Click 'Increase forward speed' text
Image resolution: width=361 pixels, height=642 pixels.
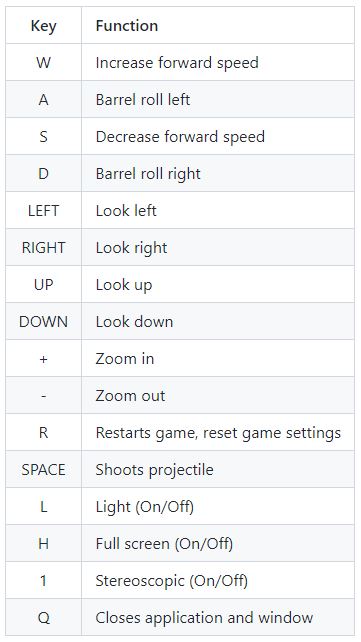click(177, 63)
